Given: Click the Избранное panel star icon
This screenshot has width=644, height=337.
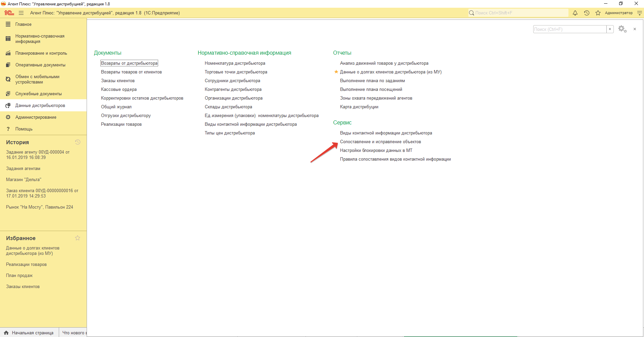Looking at the screenshot, I should [78, 238].
